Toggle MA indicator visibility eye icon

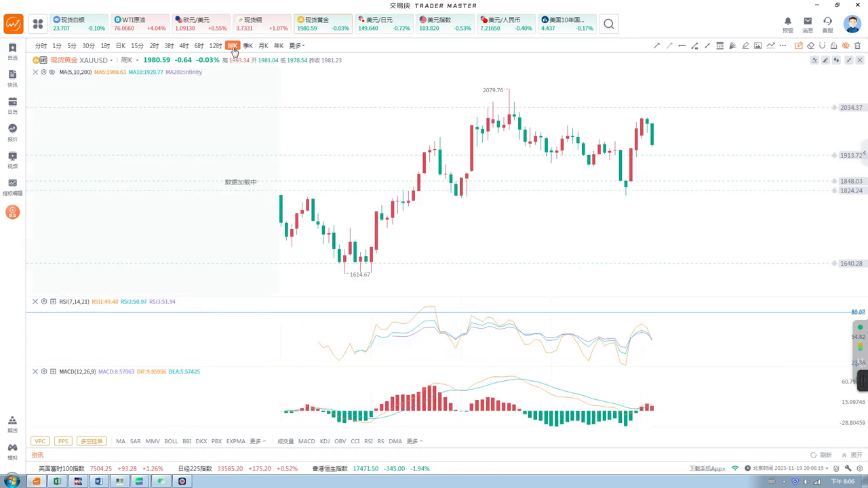[x=52, y=72]
